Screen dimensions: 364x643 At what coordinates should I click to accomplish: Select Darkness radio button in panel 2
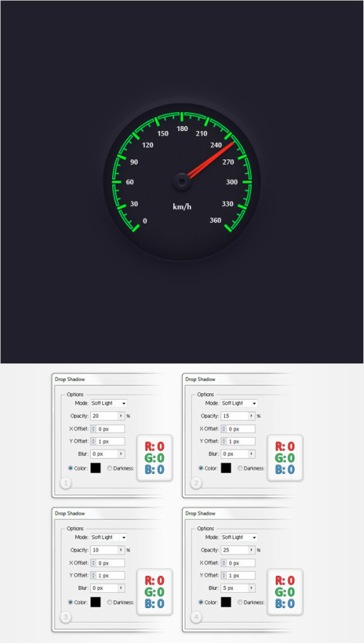click(240, 468)
